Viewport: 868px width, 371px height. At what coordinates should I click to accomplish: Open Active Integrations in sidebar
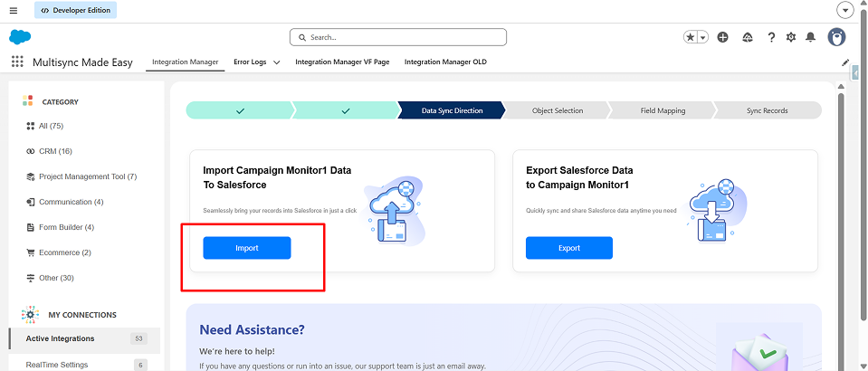pos(84,339)
